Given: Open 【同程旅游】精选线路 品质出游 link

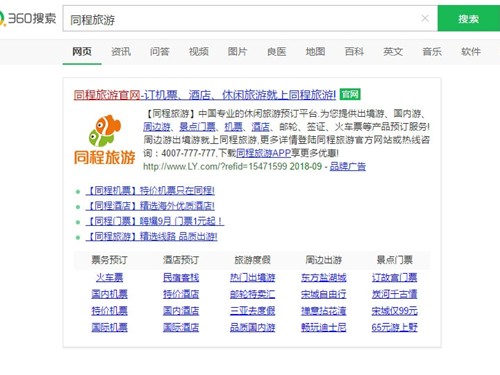Looking at the screenshot, I should pyautogui.click(x=151, y=237).
